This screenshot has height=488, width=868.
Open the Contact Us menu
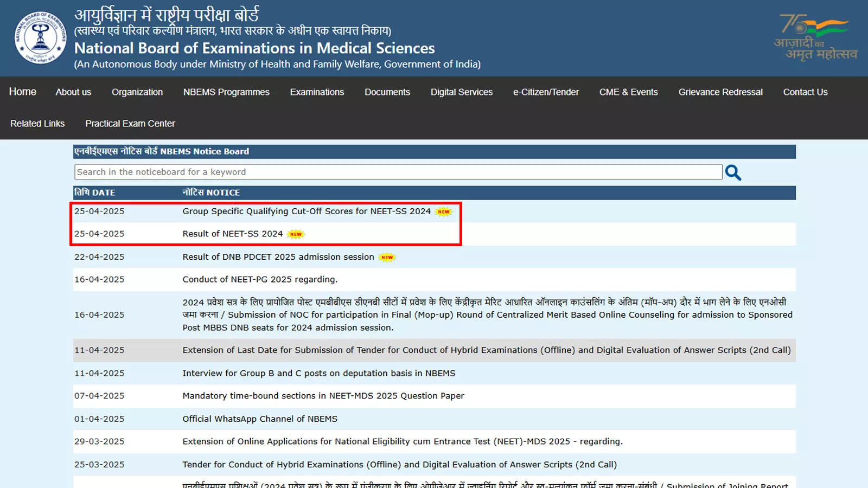[805, 92]
